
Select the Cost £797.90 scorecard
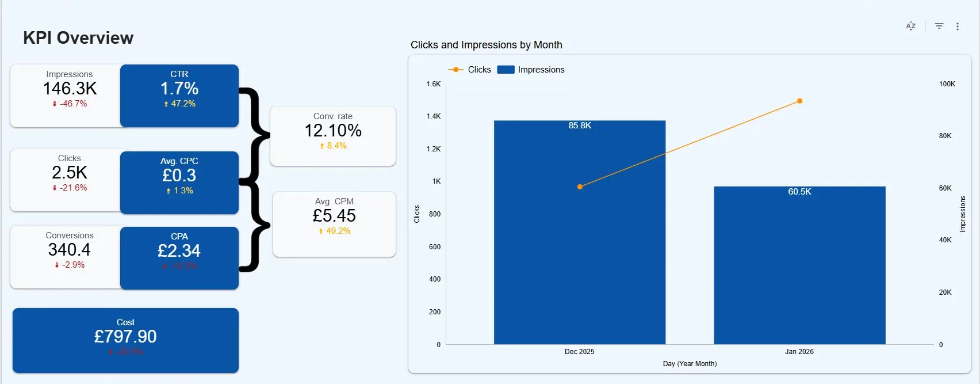pos(125,340)
